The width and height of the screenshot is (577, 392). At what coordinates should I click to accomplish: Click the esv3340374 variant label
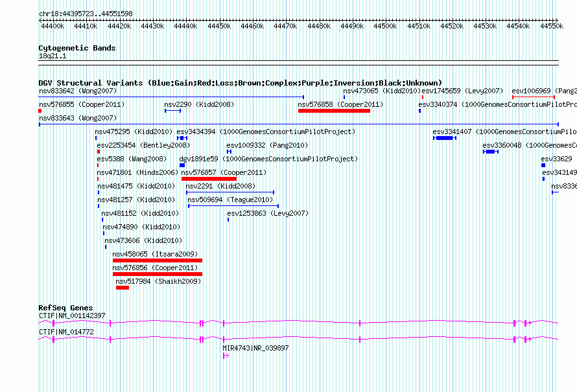tap(497, 104)
